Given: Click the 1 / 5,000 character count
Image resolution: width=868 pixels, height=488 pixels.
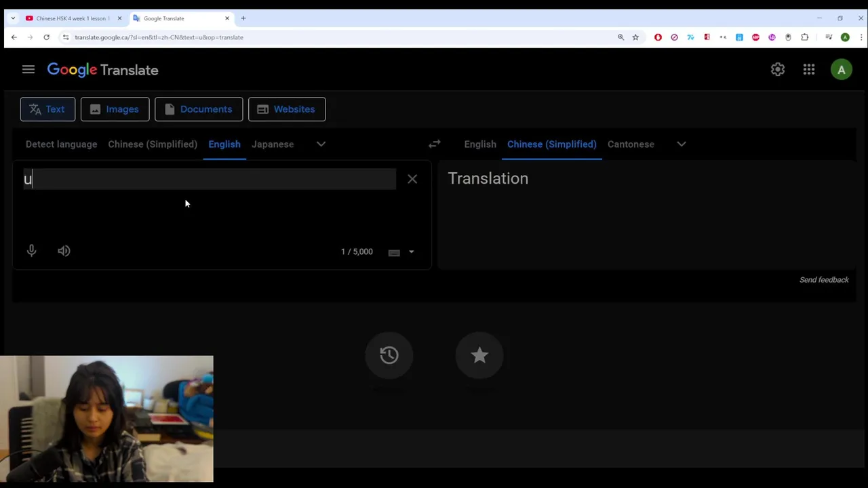Looking at the screenshot, I should (x=357, y=251).
